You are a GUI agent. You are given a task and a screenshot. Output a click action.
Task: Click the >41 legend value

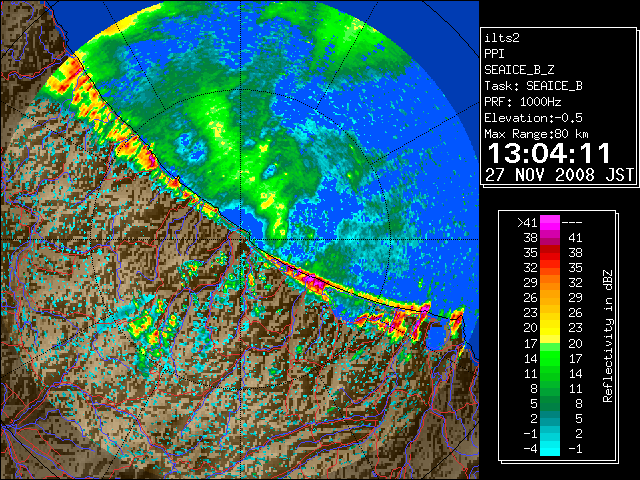[527, 222]
